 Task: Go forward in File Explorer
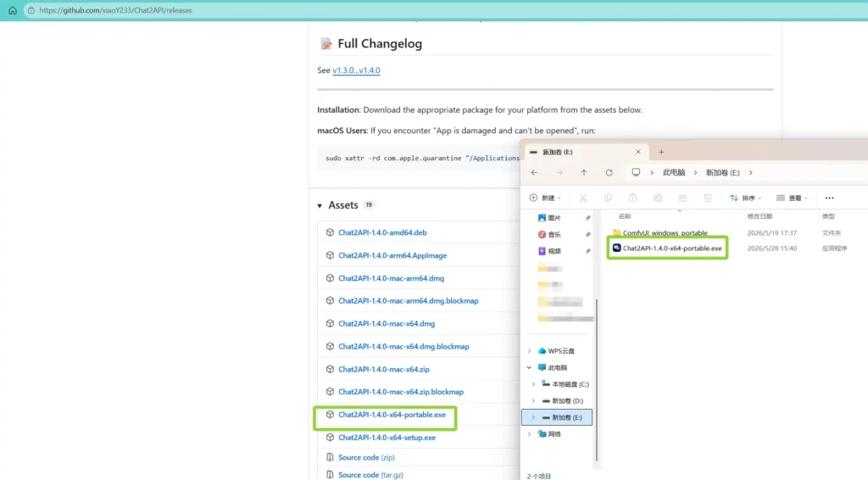559,173
